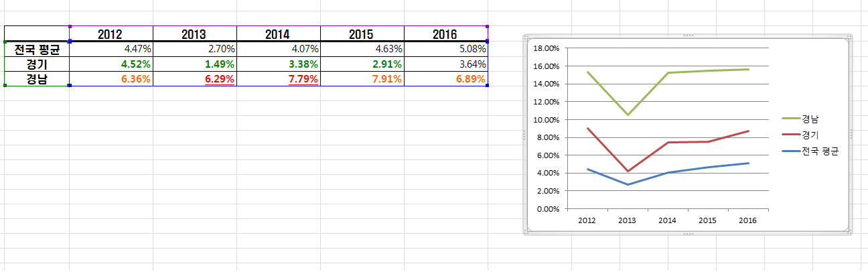Select the 2012 column header cell
The width and height of the screenshot is (868, 272).
coord(111,34)
